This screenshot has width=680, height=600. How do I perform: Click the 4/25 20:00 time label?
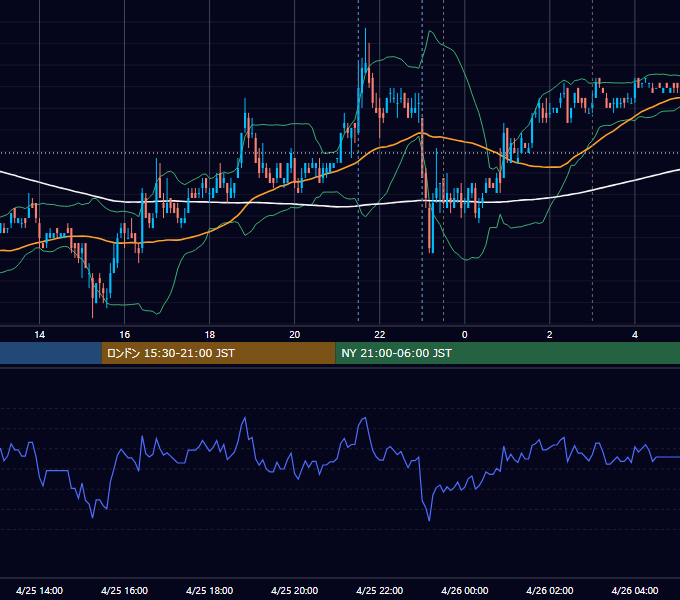pos(294,590)
